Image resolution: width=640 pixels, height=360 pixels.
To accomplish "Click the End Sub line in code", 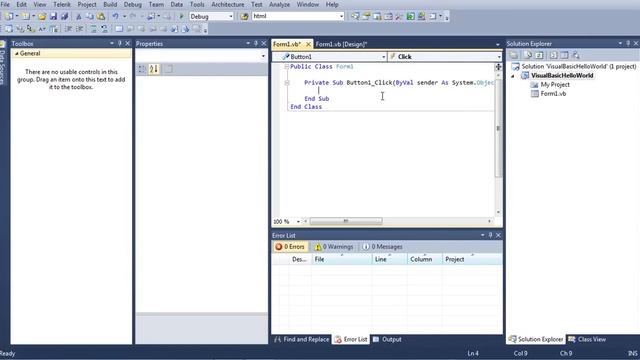I will click(x=317, y=99).
